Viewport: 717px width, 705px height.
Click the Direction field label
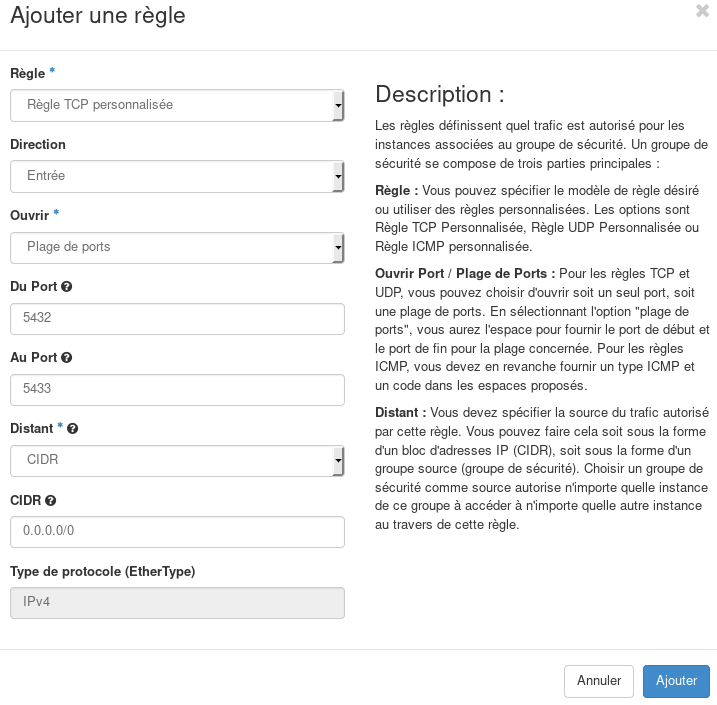pyautogui.click(x=38, y=144)
